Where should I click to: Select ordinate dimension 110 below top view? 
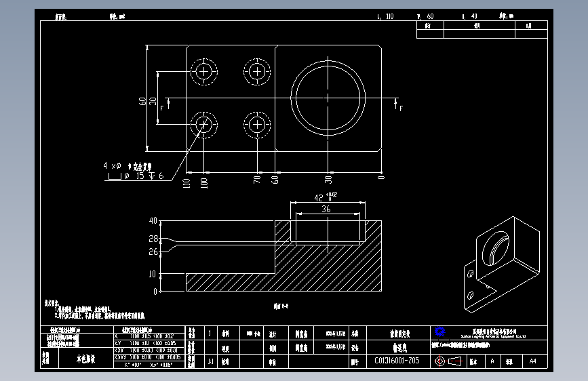tap(187, 183)
